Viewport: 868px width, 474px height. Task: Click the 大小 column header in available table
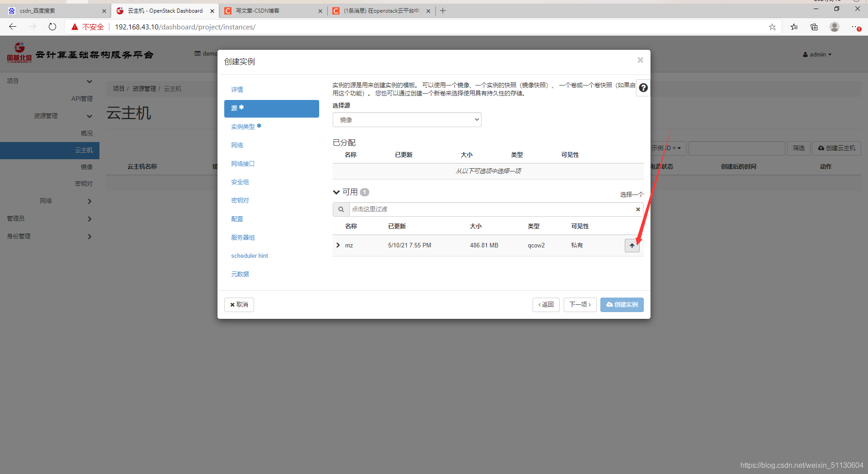point(476,226)
